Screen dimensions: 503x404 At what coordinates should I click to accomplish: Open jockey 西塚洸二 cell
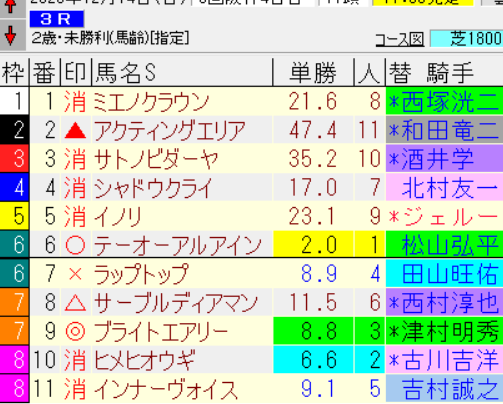click(x=444, y=101)
